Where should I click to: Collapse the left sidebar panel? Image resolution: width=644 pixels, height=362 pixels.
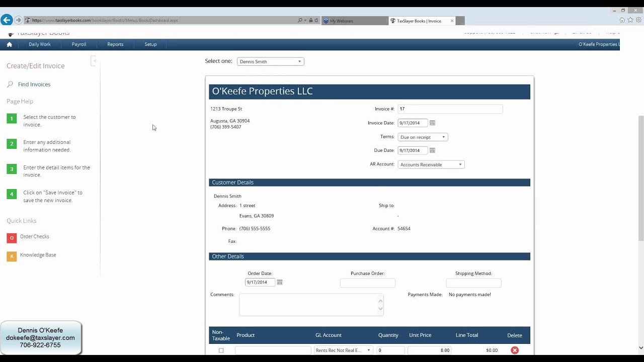pos(94,61)
